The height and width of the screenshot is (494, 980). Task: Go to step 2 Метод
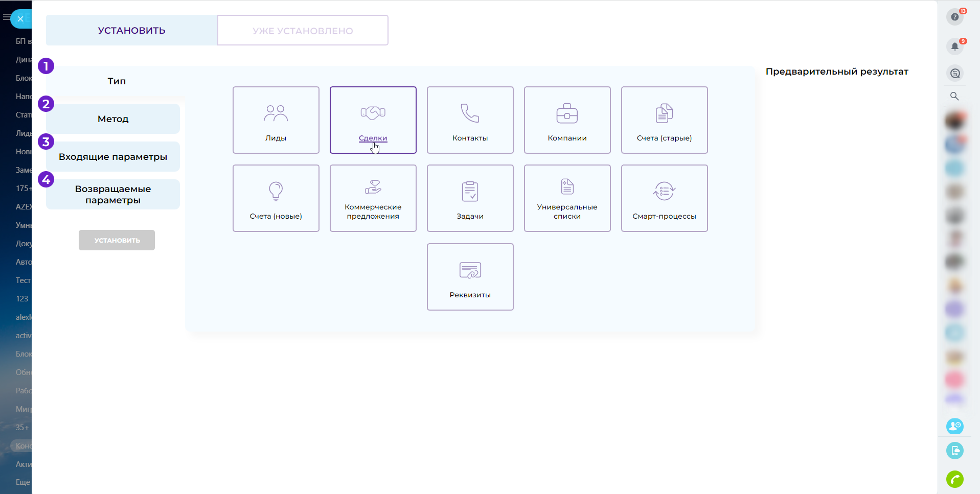pyautogui.click(x=113, y=119)
